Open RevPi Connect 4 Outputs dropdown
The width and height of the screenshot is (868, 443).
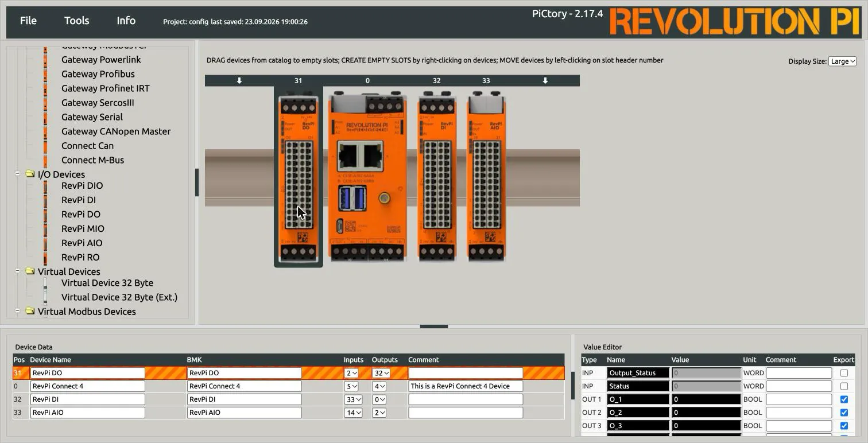(379, 386)
